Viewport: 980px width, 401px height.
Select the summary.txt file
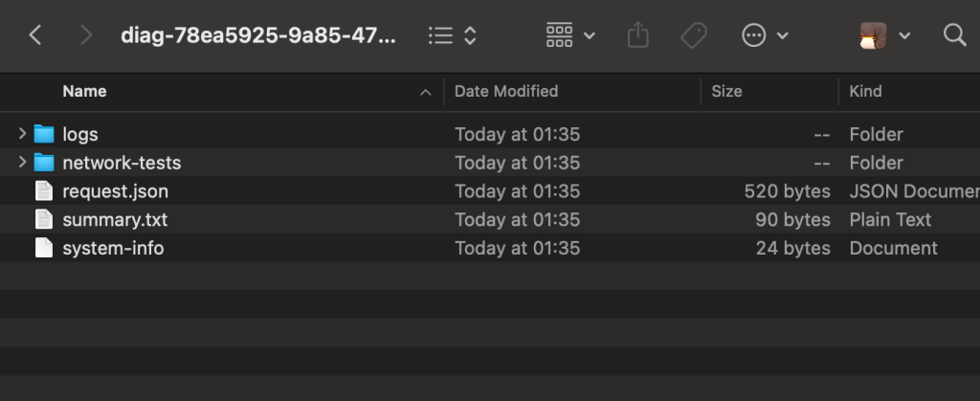115,220
